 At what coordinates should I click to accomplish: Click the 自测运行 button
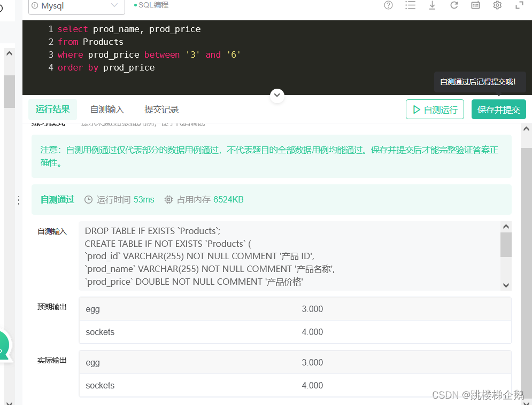coord(435,109)
